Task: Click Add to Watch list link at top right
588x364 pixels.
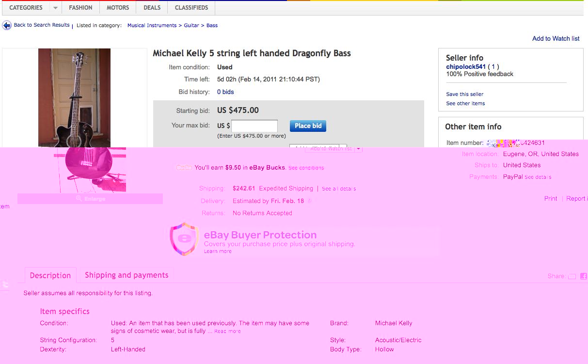Action: click(556, 38)
